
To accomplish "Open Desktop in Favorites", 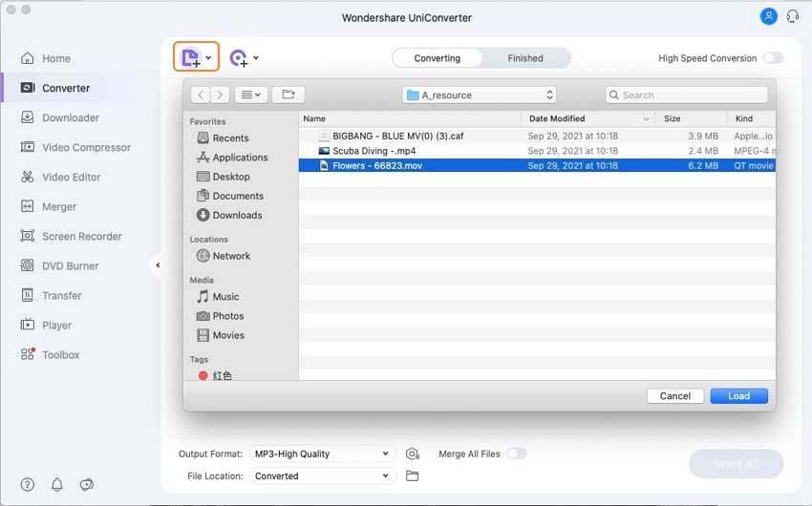I will [224, 177].
